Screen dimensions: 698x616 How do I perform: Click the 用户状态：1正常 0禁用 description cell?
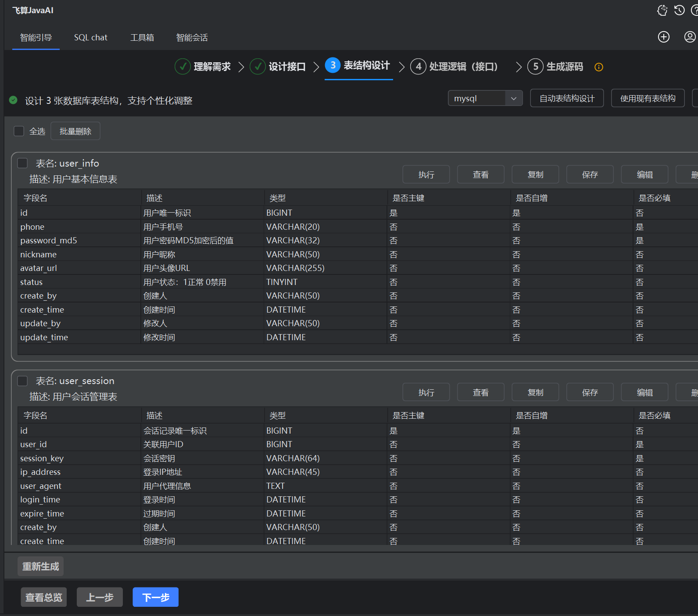point(202,282)
